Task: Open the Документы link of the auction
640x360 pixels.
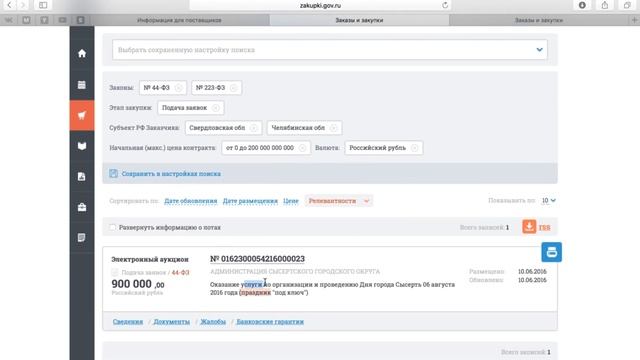Action: coord(171,322)
